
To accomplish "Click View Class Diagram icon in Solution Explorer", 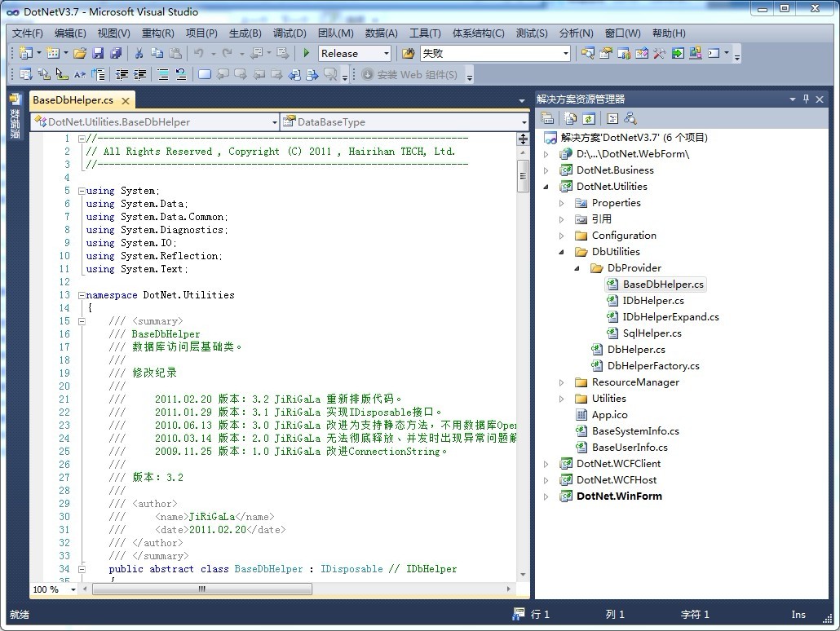I will pyautogui.click(x=630, y=118).
